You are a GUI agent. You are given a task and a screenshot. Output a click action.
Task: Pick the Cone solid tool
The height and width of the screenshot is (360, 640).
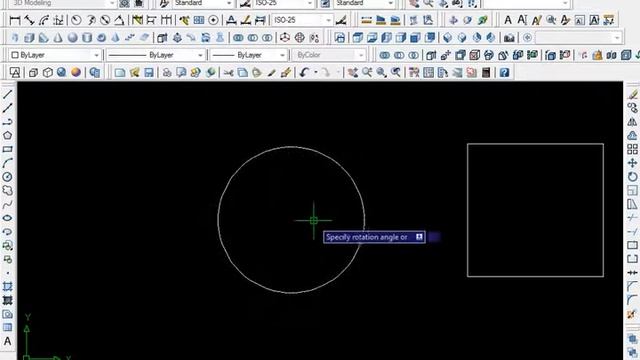58,38
